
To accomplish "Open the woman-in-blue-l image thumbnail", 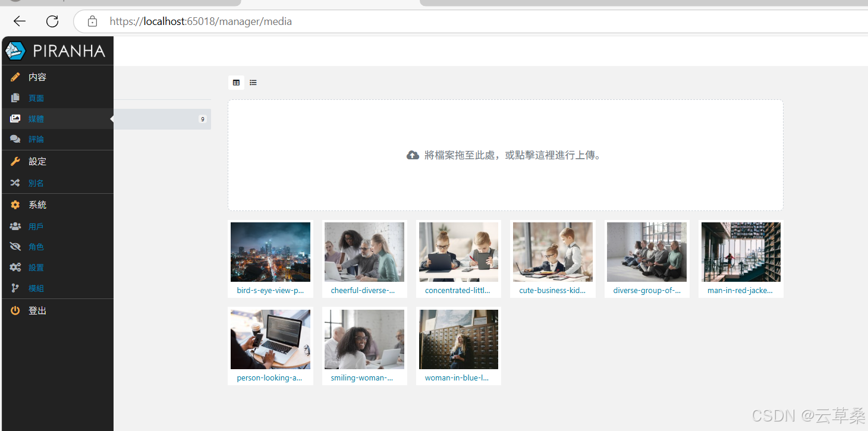I will pyautogui.click(x=458, y=339).
